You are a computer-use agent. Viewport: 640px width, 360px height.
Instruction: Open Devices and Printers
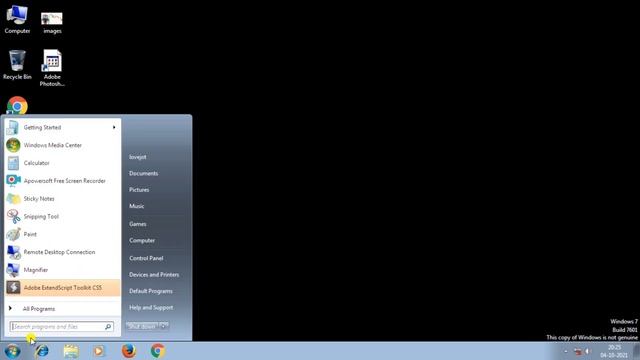[x=154, y=275]
